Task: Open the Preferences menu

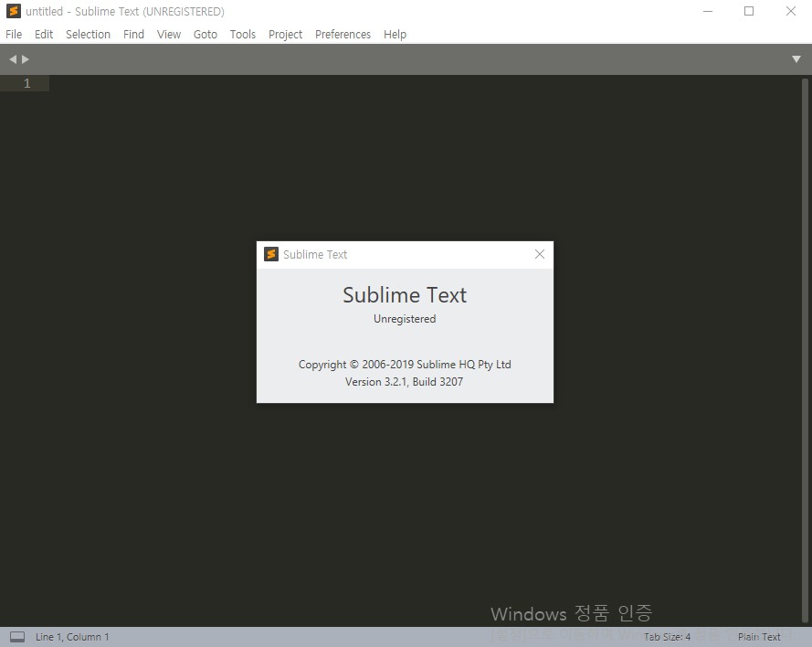Action: (343, 34)
